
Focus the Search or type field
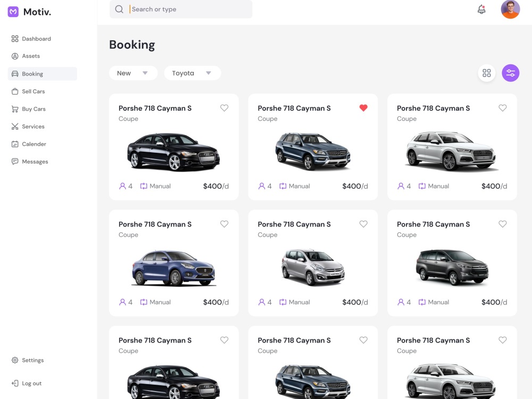181,9
